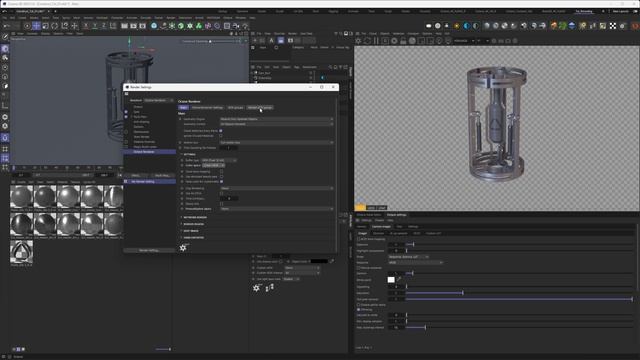Screen dimensions: 640x360
Task: Switch to the Kernels tab in Octane settings
Action: pos(362,227)
